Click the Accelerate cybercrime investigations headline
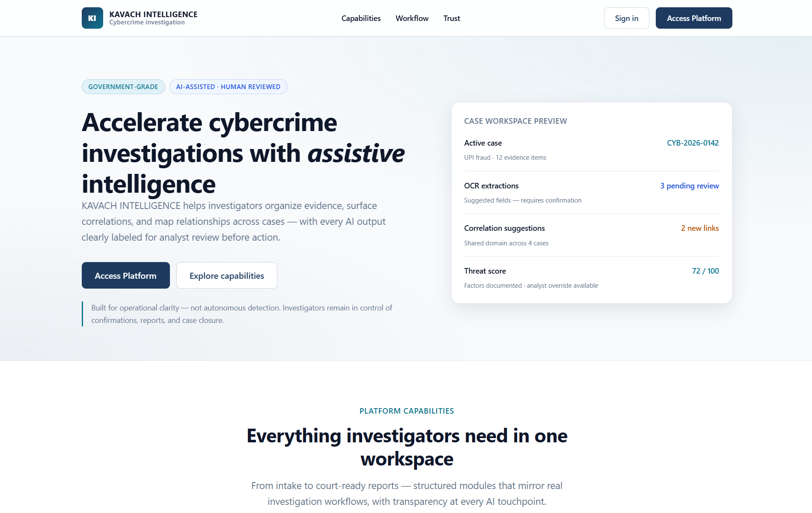The image size is (812, 513). tap(243, 153)
